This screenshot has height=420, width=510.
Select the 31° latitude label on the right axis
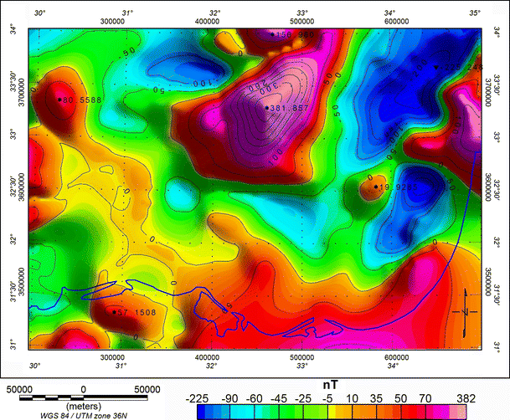click(x=497, y=345)
